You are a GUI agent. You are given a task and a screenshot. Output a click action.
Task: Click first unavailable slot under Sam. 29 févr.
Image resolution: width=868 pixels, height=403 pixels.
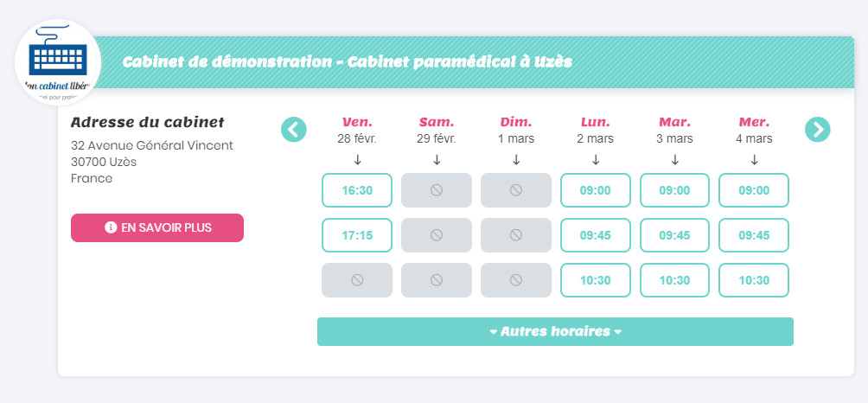437,190
